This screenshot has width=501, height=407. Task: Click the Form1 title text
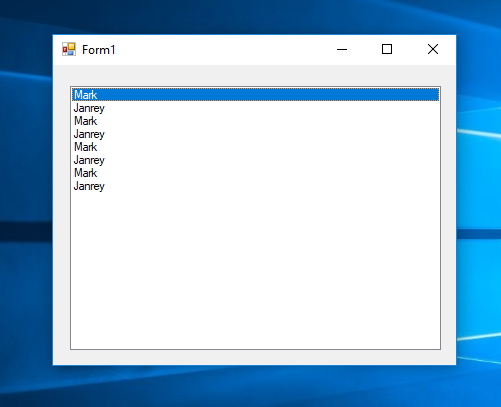pyautogui.click(x=99, y=50)
